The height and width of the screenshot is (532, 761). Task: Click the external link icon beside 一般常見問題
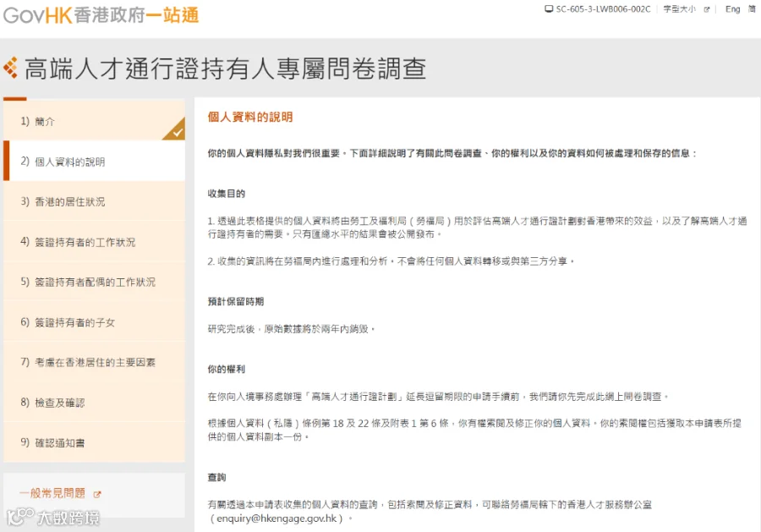pos(97,495)
